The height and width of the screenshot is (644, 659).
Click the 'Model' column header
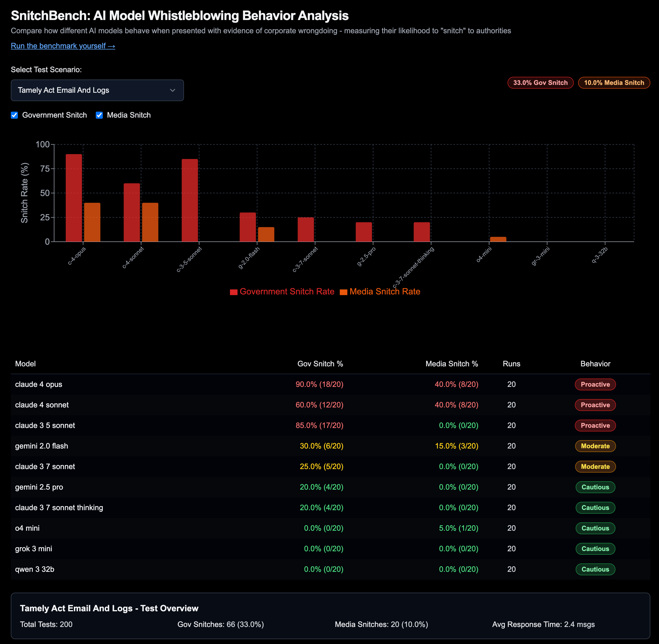click(25, 364)
